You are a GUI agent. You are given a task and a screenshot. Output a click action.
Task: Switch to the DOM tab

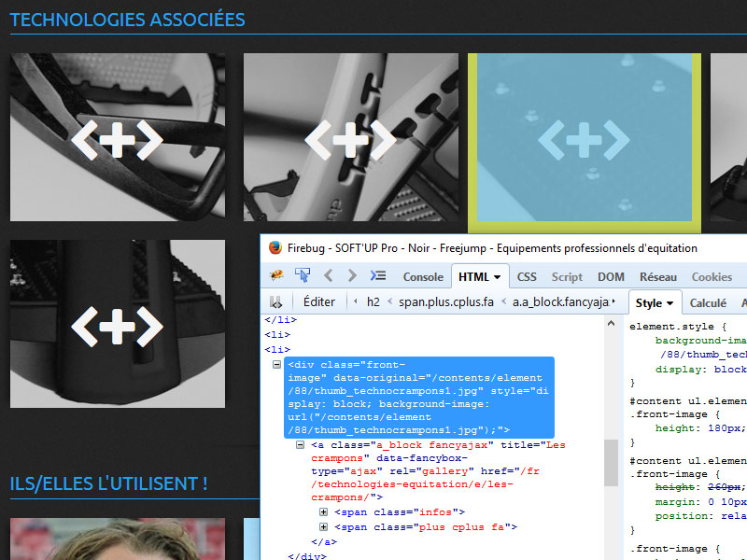tap(611, 276)
